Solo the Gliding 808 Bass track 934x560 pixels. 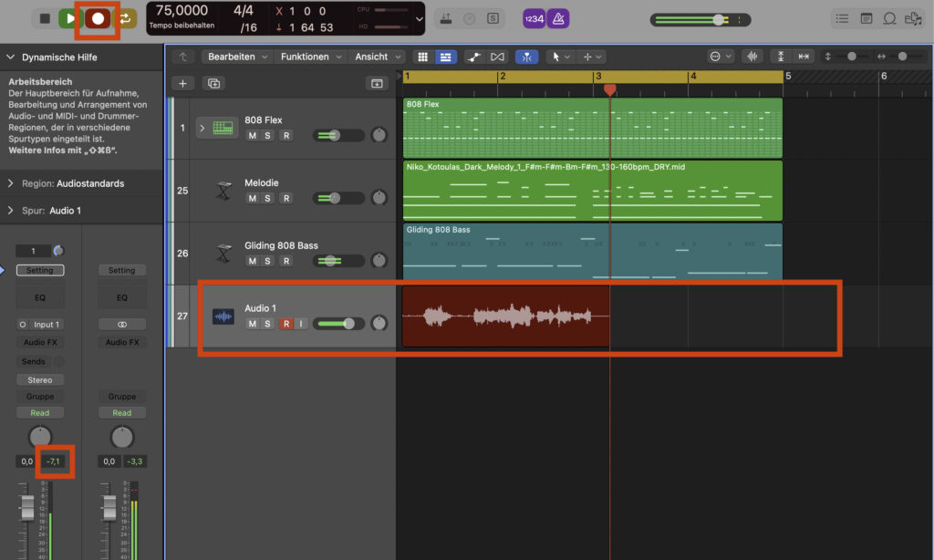click(x=267, y=261)
